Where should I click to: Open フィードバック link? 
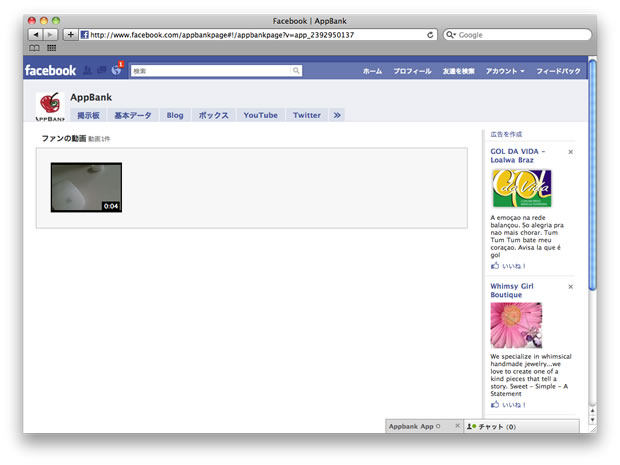tap(558, 71)
